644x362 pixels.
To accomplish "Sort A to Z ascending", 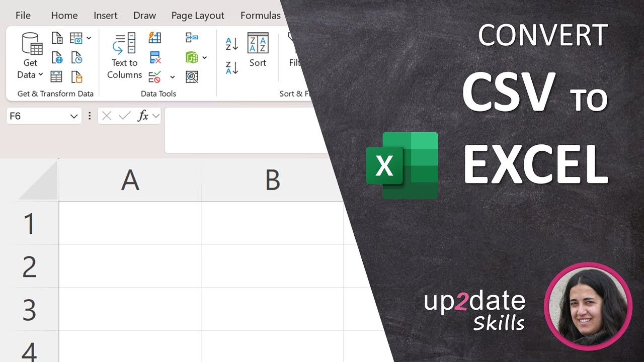I will click(x=232, y=44).
